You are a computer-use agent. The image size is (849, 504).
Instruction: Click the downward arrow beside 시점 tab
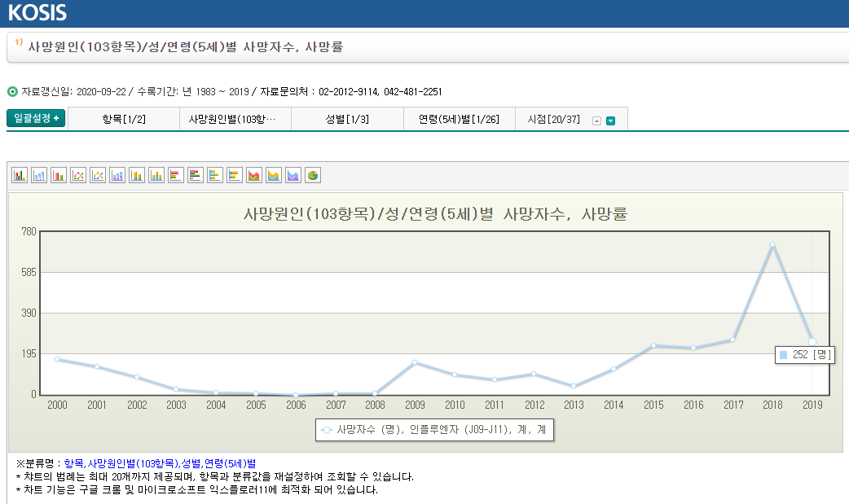(609, 120)
